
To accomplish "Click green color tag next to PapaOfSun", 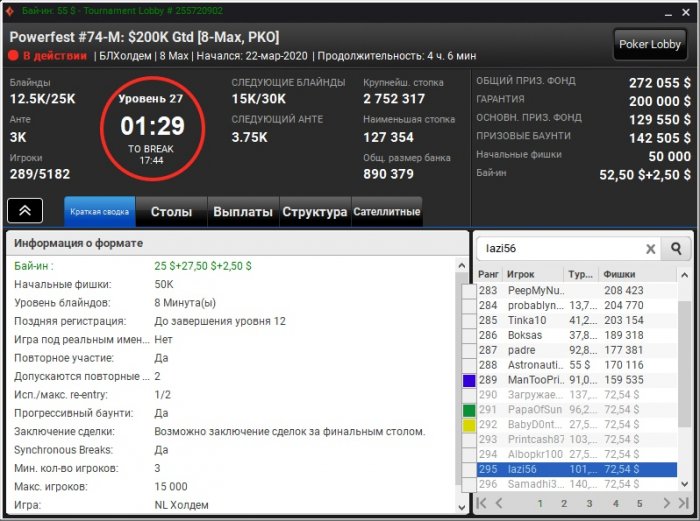I will point(469,410).
